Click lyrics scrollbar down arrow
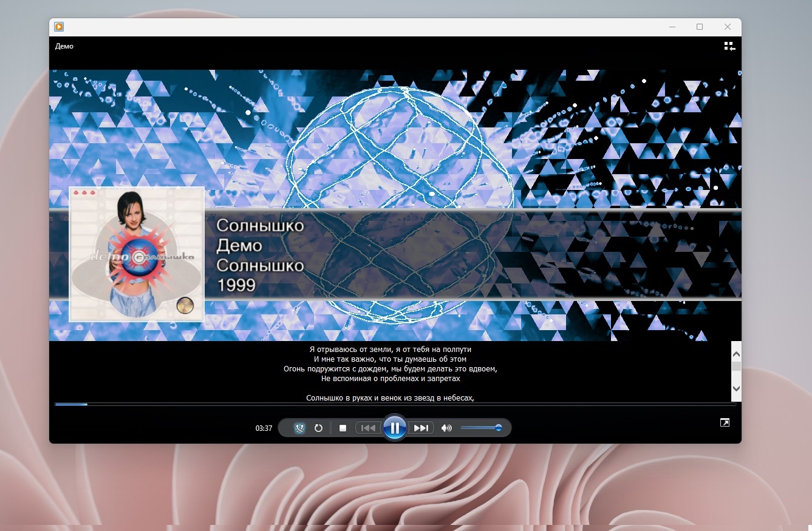812x531 pixels. 736,388
